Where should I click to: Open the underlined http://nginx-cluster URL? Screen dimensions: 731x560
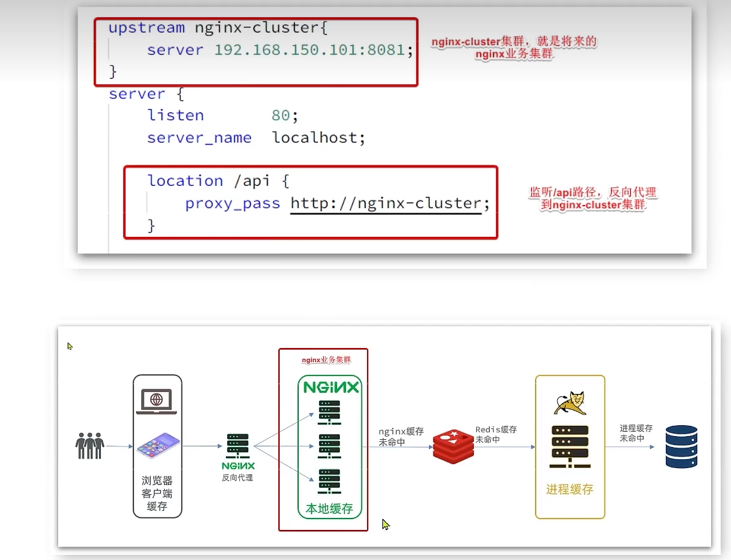(386, 204)
